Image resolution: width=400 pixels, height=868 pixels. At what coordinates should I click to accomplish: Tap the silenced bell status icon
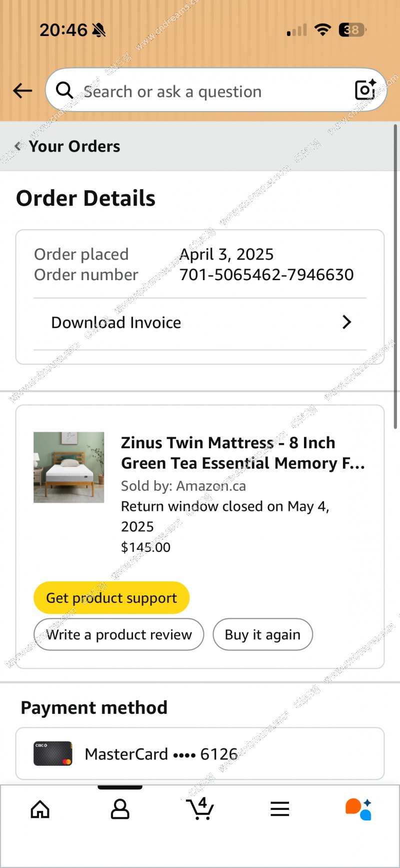[x=99, y=31]
